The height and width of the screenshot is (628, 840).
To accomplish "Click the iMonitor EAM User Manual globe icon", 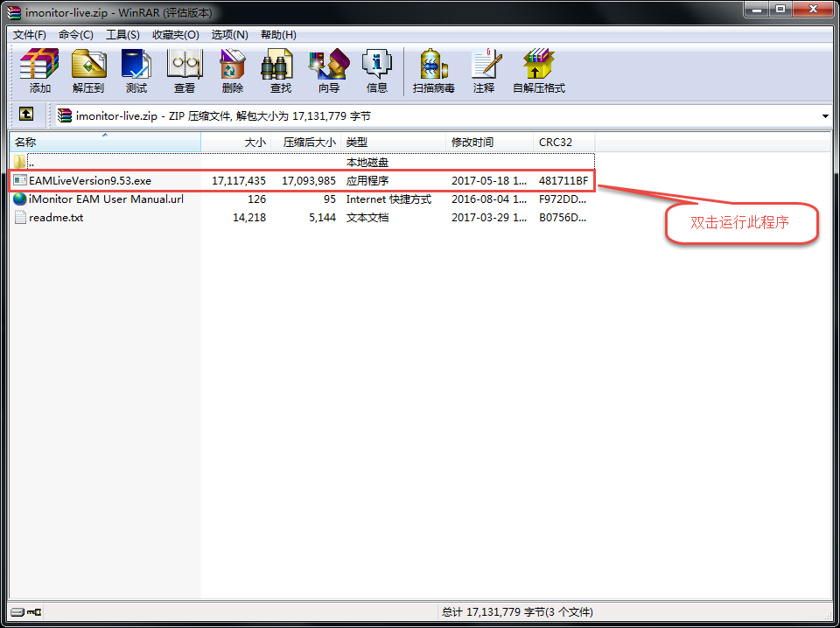I will pyautogui.click(x=20, y=199).
